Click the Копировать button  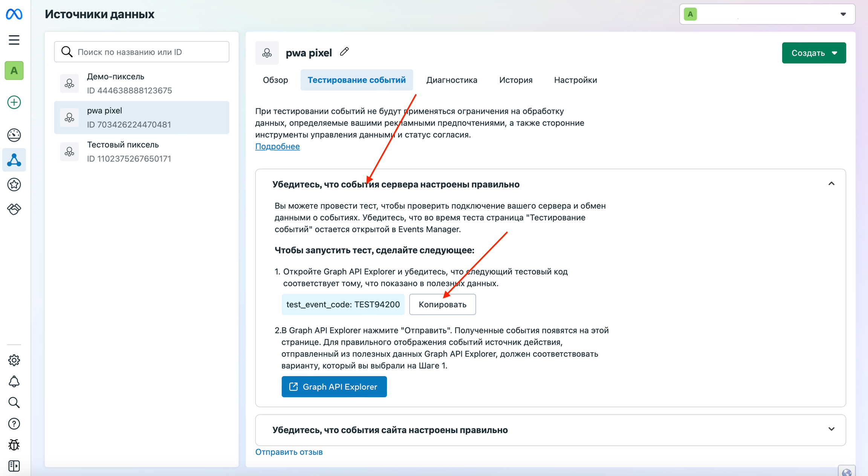(442, 304)
